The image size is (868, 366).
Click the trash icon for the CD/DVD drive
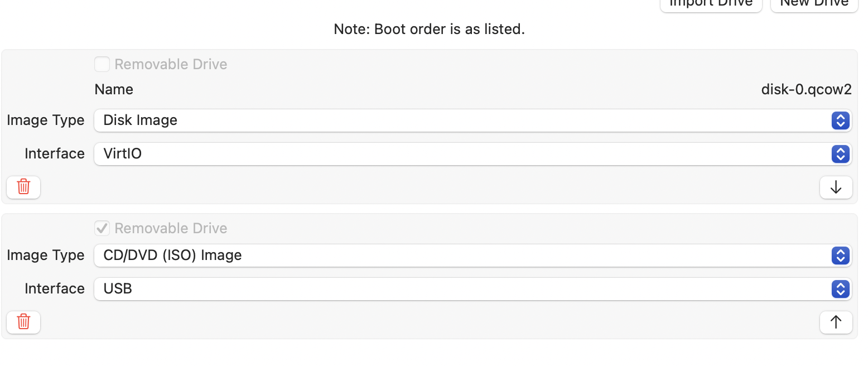(23, 322)
